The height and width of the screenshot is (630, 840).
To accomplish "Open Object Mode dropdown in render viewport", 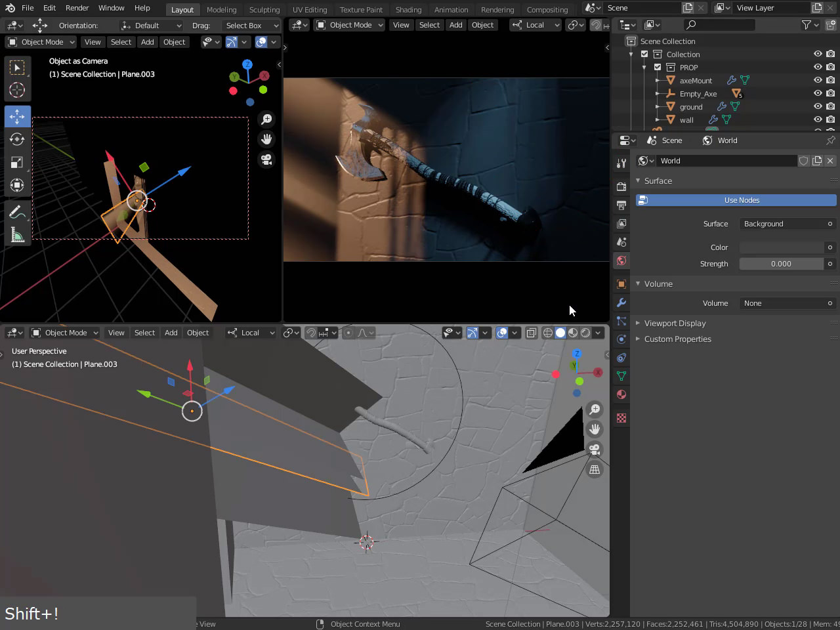I will coord(349,25).
